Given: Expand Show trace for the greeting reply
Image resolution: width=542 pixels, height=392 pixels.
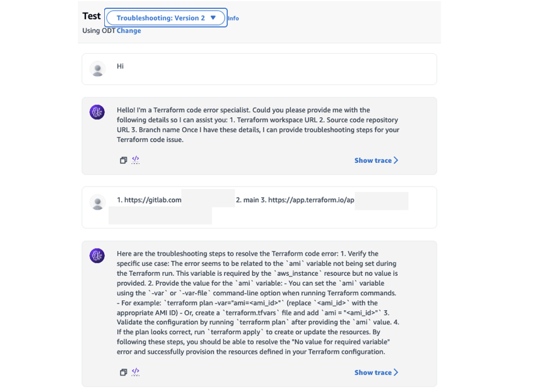Looking at the screenshot, I should [376, 160].
